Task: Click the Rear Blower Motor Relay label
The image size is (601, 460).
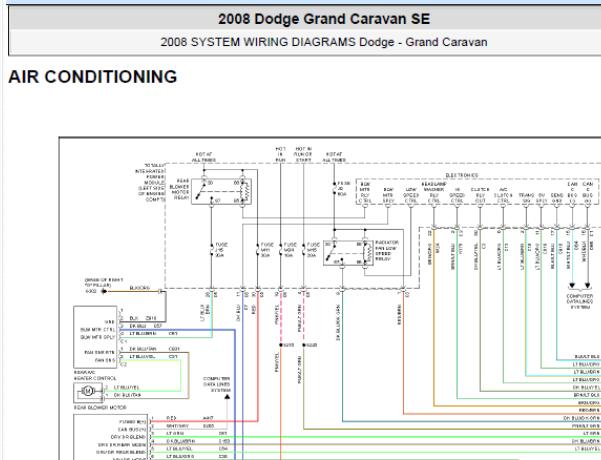Action: pos(179,189)
